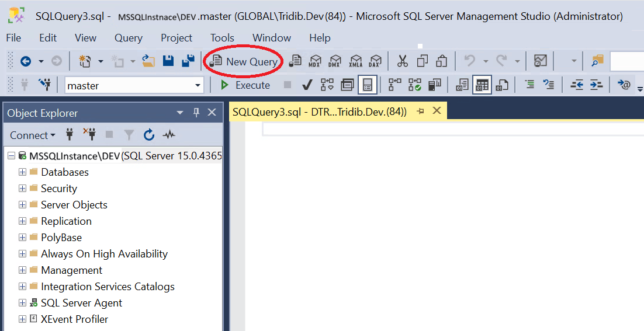Image resolution: width=644 pixels, height=331 pixels.
Task: Click the Execute button
Action: click(x=245, y=85)
